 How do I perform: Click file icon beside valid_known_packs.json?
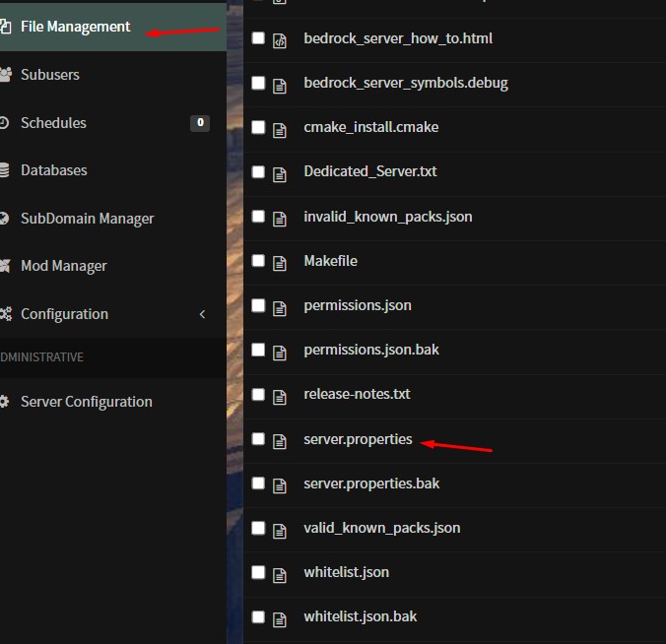279,531
